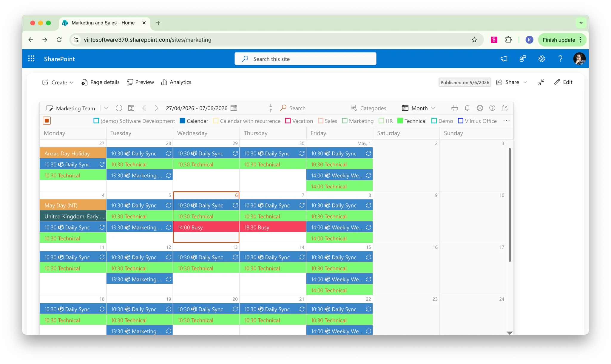This screenshot has height=364, width=611.
Task: Toggle the Vilnius Office calendar checkbox
Action: (x=460, y=121)
